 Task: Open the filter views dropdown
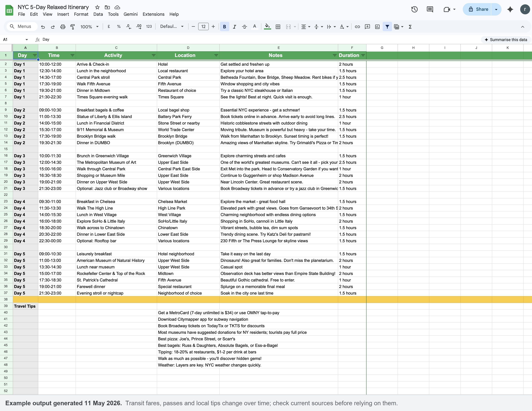click(x=402, y=27)
